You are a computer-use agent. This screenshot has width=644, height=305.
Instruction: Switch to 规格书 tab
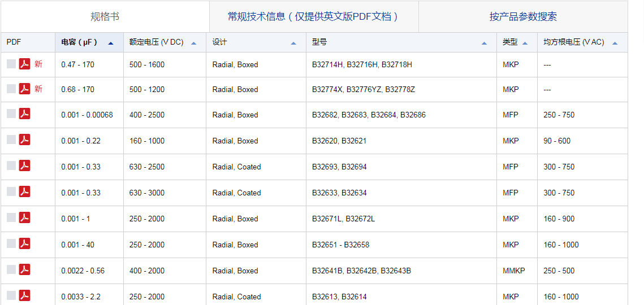[105, 17]
